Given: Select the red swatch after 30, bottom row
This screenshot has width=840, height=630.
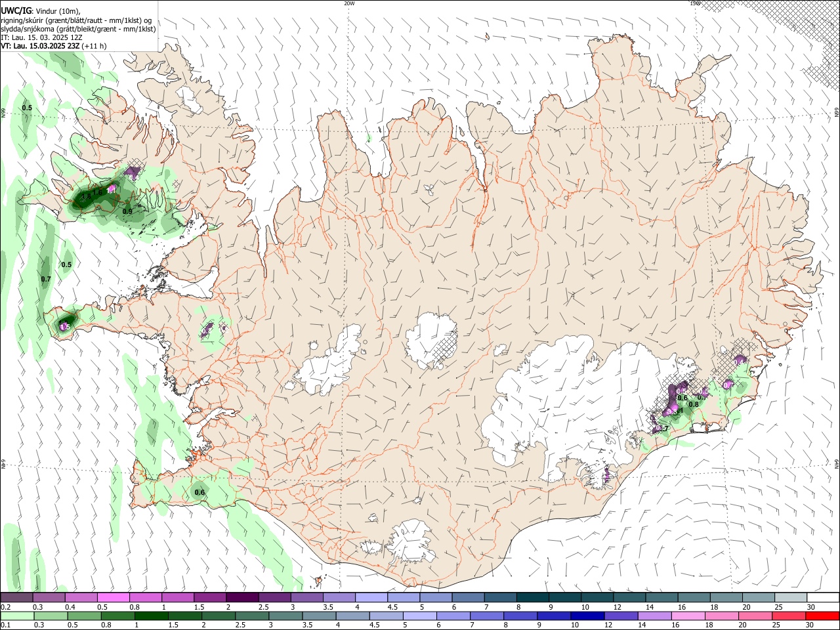Looking at the screenshot, I should tap(822, 616).
